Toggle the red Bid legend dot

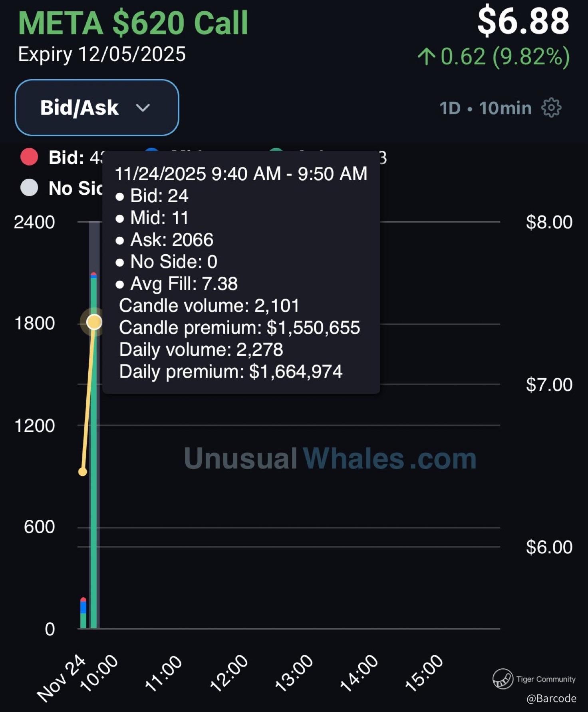click(x=29, y=157)
